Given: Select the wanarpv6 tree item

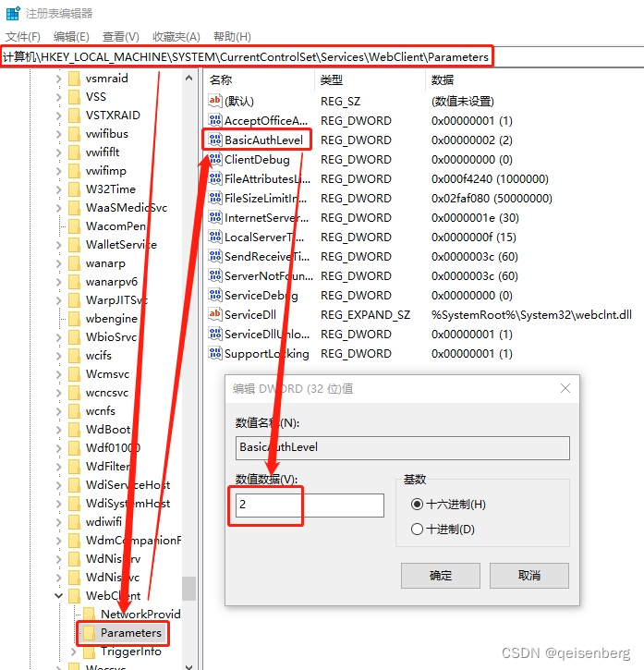Looking at the screenshot, I should pos(112,282).
